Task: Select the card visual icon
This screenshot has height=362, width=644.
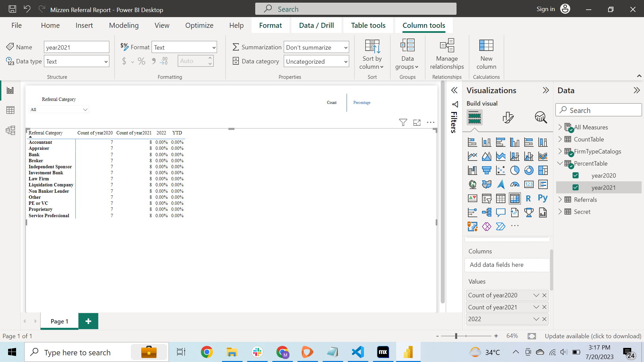Action: pyautogui.click(x=529, y=184)
